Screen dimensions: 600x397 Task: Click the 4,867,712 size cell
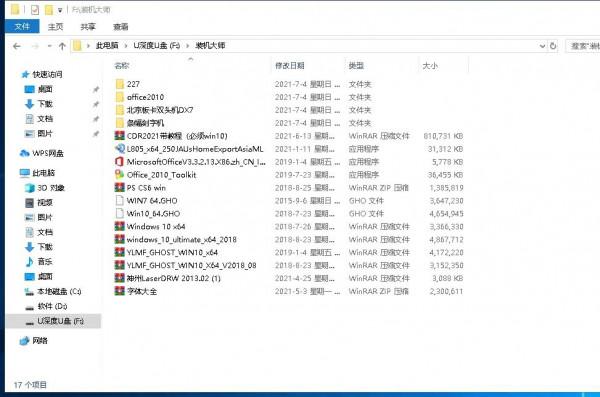[446, 240]
